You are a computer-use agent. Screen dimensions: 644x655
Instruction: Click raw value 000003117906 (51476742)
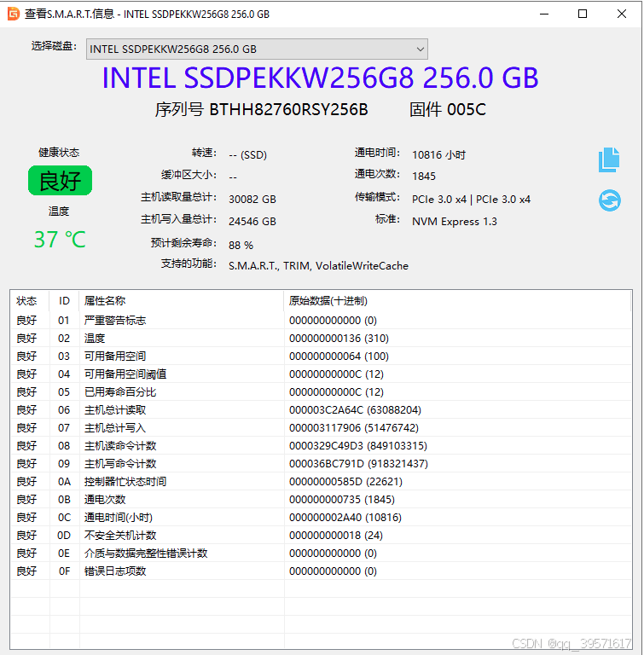[x=353, y=428]
